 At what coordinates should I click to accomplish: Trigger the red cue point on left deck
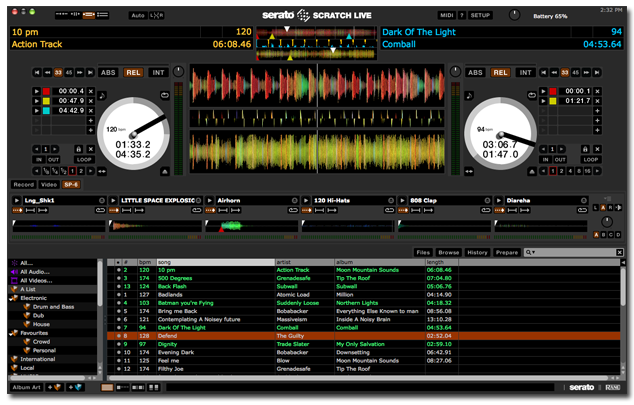click(x=37, y=91)
